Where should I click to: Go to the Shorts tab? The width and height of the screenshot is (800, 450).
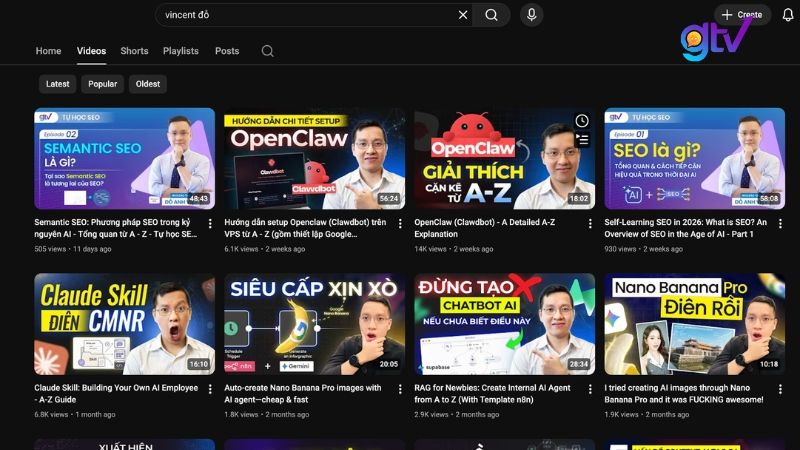[x=134, y=51]
